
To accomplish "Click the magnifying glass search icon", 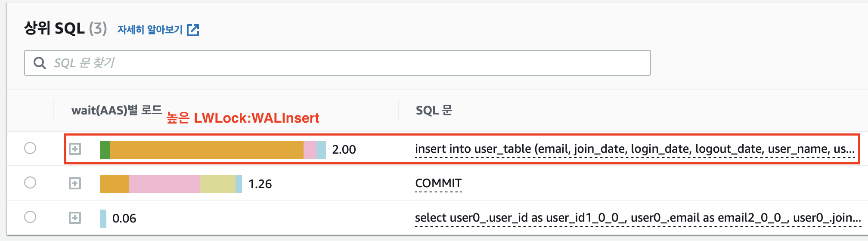I will (x=40, y=63).
